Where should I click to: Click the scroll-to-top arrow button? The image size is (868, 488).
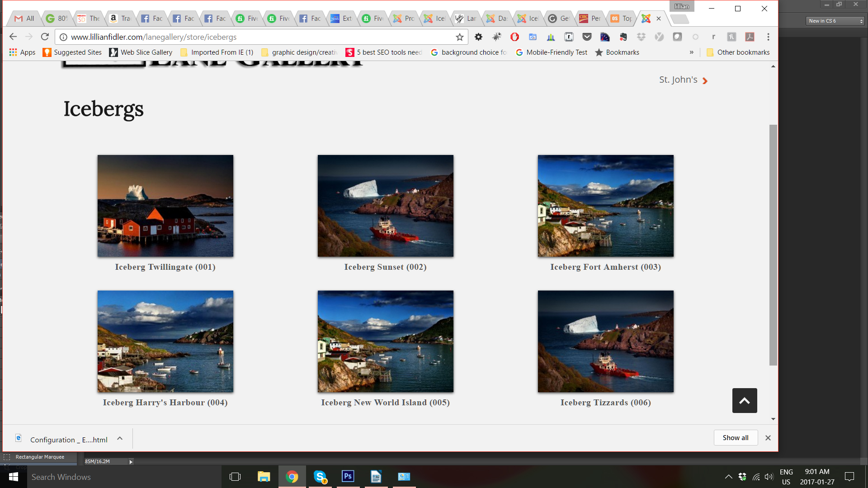(744, 400)
